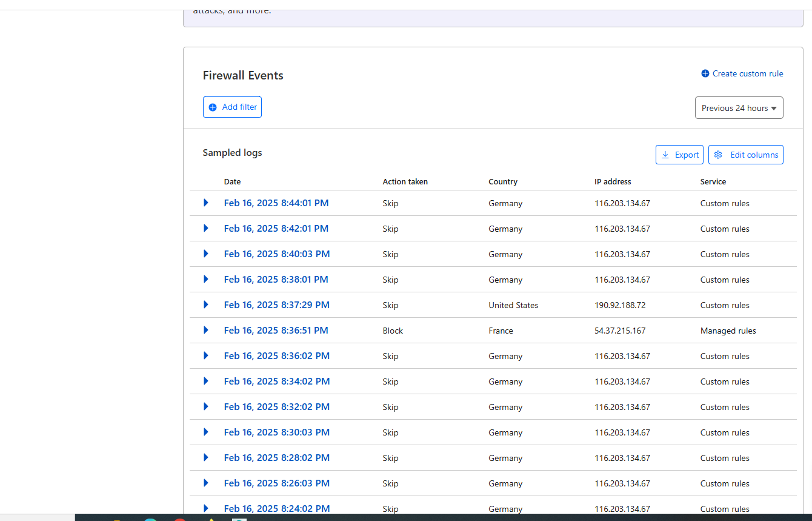Click Skip in the 8:40:03 PM row

pos(390,254)
